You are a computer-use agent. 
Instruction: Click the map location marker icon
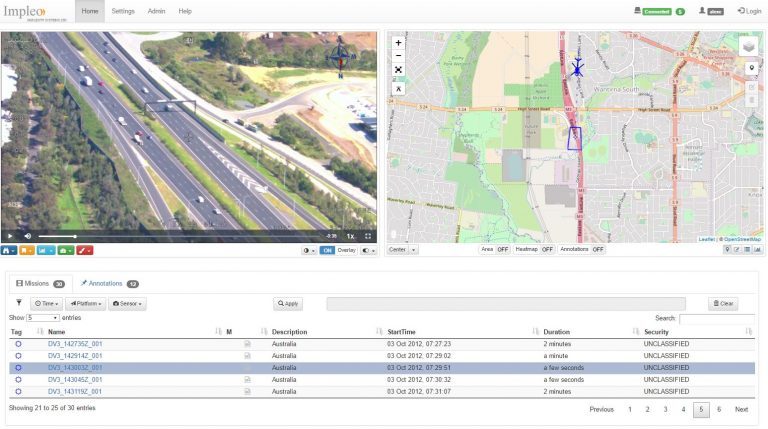[751, 68]
